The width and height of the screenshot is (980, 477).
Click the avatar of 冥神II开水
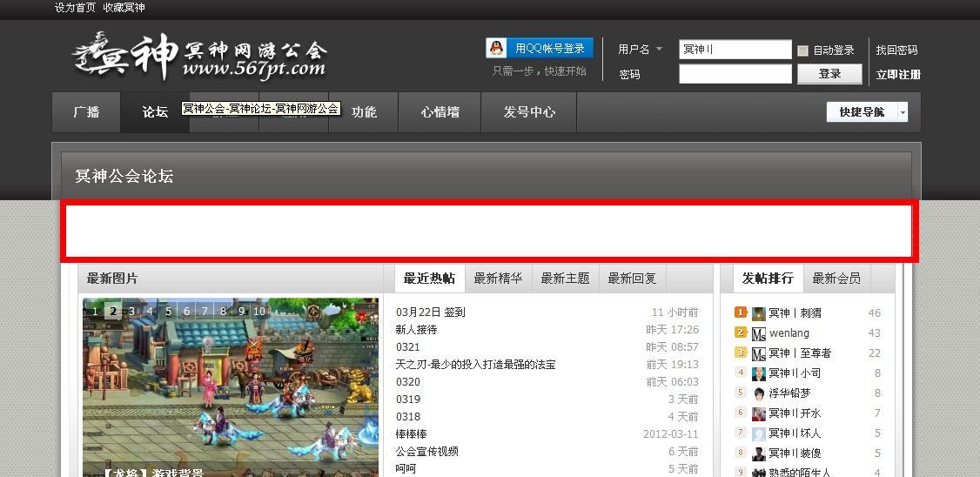(x=758, y=413)
